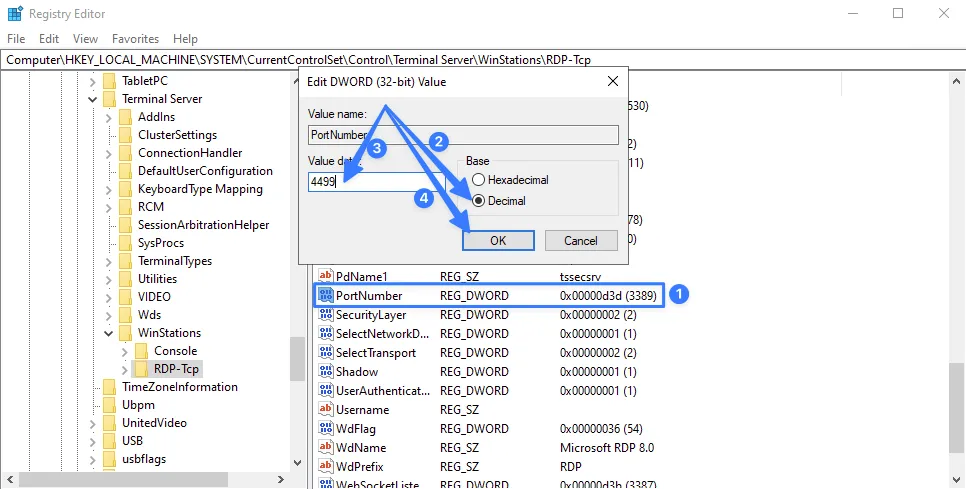Image resolution: width=966 pixels, height=489 pixels.
Task: Select the Decimal base option
Action: 478,201
